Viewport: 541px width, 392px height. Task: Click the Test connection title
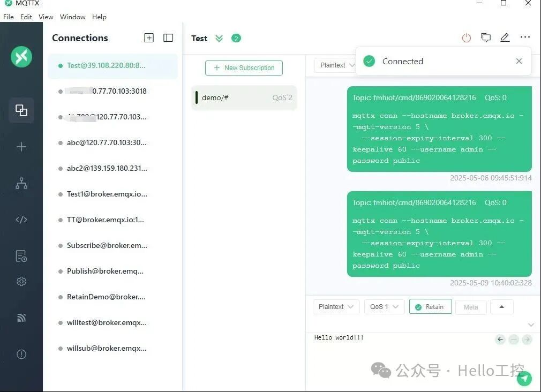click(x=199, y=39)
